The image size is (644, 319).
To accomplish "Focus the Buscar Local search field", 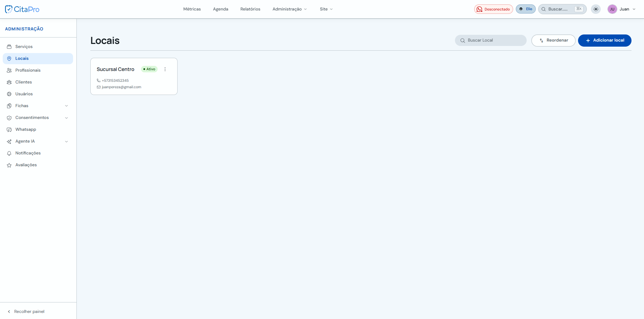I will point(490,40).
